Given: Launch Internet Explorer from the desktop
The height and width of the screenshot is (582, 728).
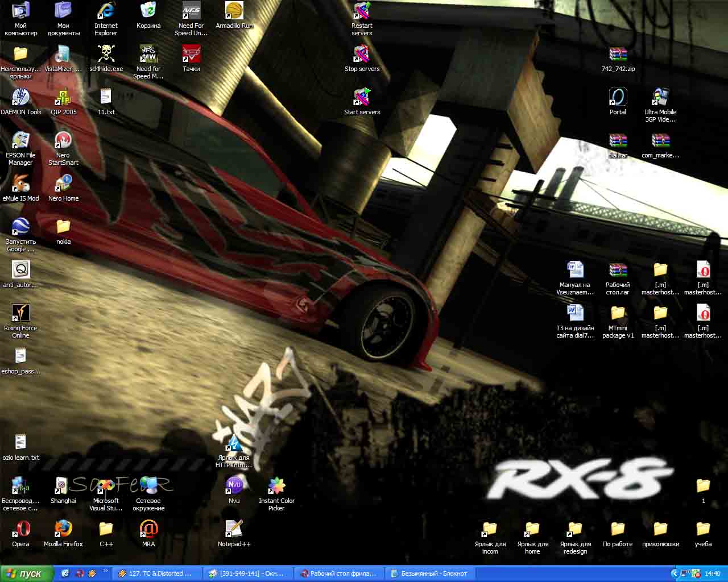Looking at the screenshot, I should point(106,18).
